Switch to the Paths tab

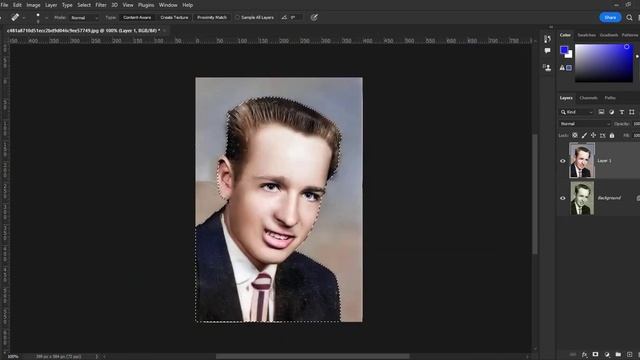point(610,98)
